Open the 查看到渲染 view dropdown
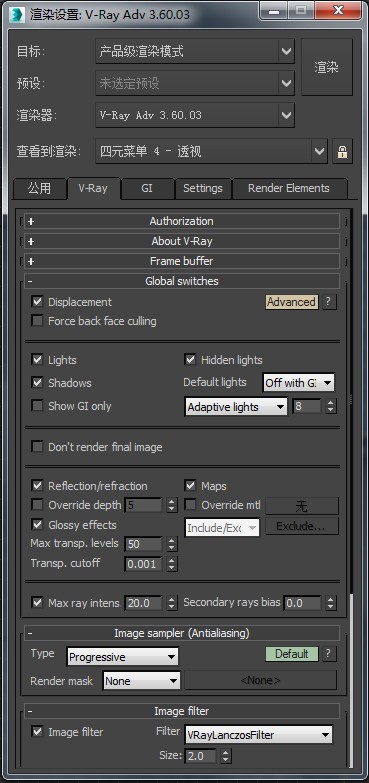 (211, 151)
